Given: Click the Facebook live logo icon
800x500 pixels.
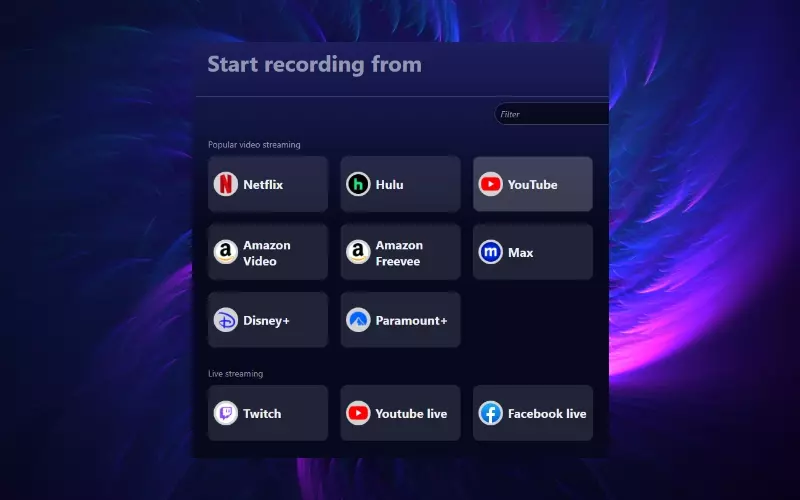Looking at the screenshot, I should point(490,413).
